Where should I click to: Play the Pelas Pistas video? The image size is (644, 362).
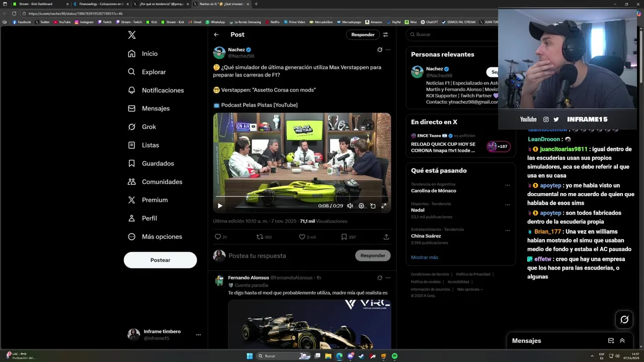coord(220,206)
